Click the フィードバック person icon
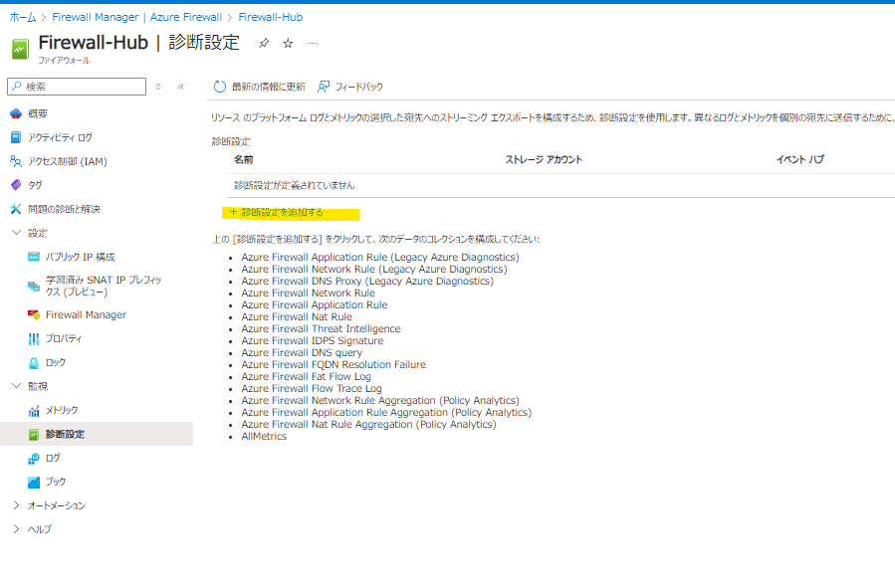Screen dimensions: 895x588 pyautogui.click(x=324, y=87)
